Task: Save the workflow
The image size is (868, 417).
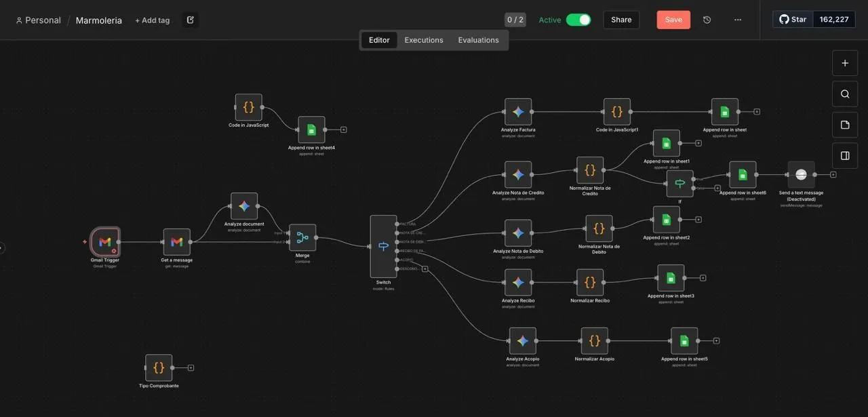Action: pos(673,20)
